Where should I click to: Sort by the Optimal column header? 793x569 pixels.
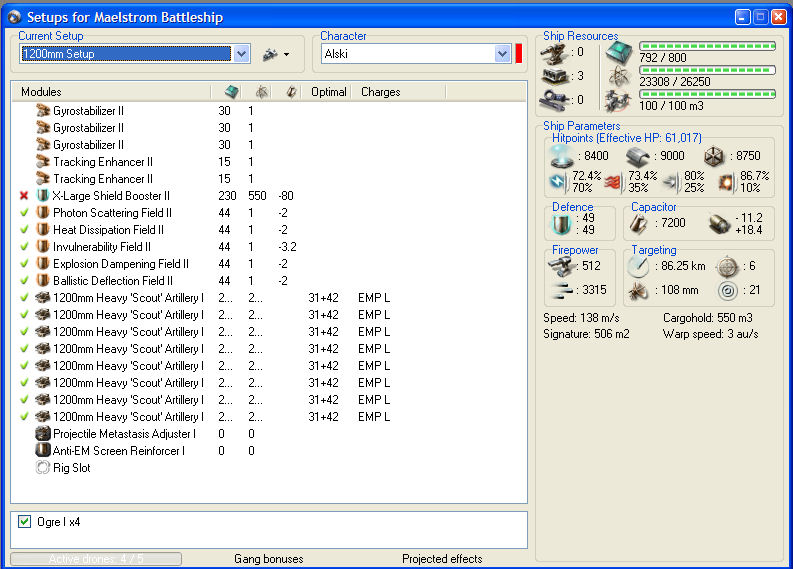coord(328,92)
